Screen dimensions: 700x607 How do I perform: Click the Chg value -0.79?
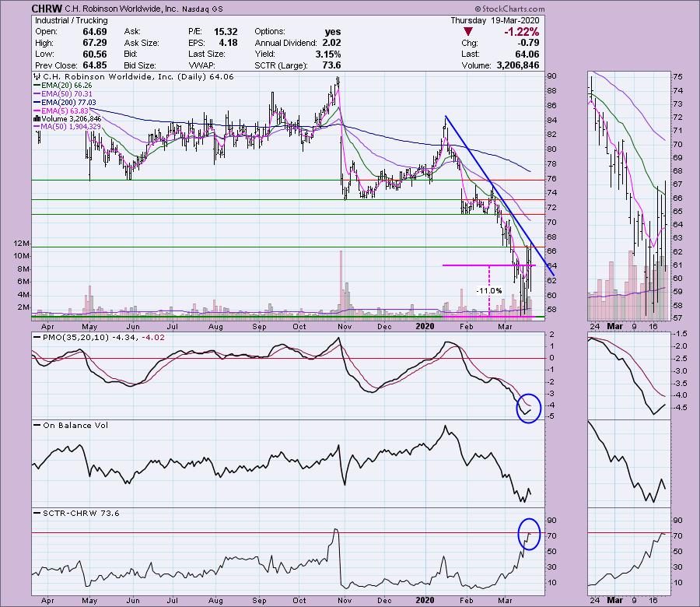tap(528, 43)
